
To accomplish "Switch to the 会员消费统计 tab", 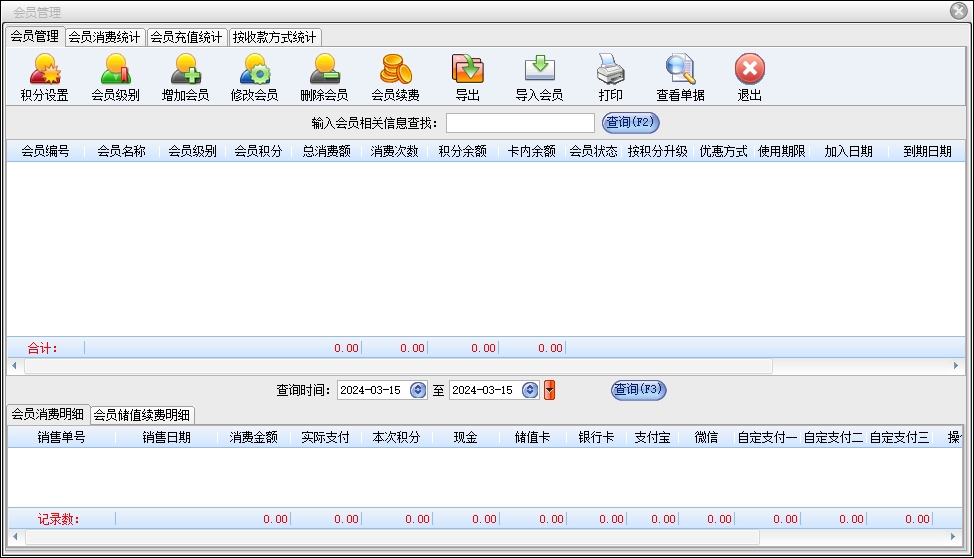I will point(104,37).
